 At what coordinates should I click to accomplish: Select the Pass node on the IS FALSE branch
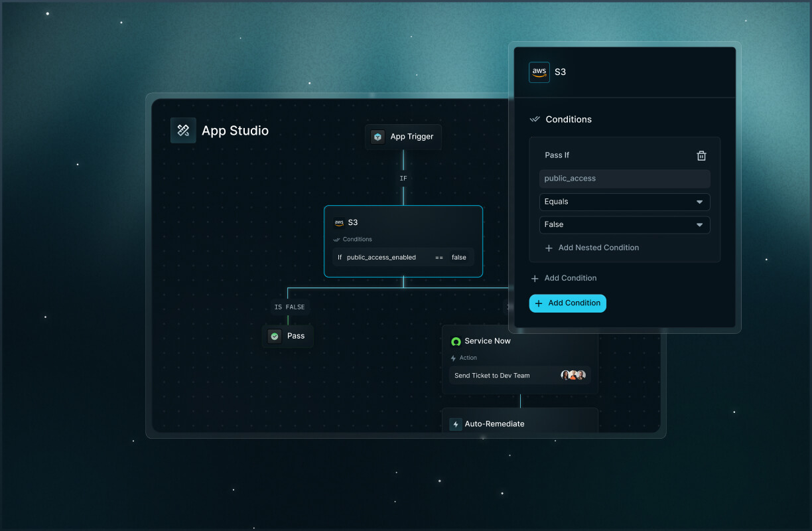coord(288,336)
